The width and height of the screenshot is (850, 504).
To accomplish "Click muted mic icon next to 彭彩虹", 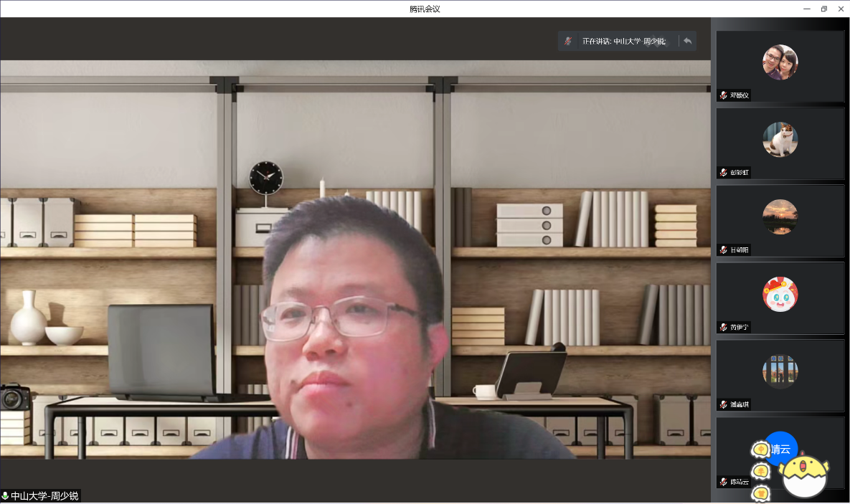I will pyautogui.click(x=724, y=173).
